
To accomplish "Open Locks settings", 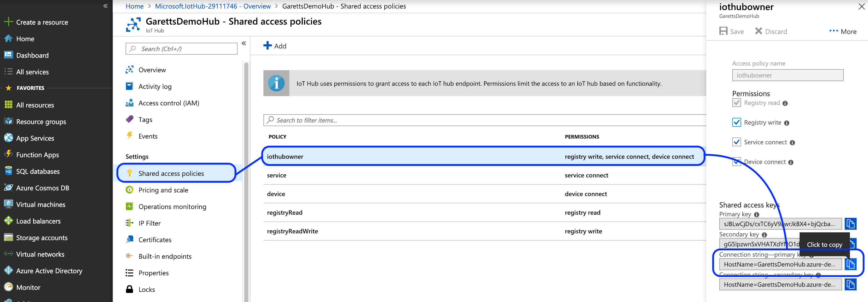I will 147,290.
